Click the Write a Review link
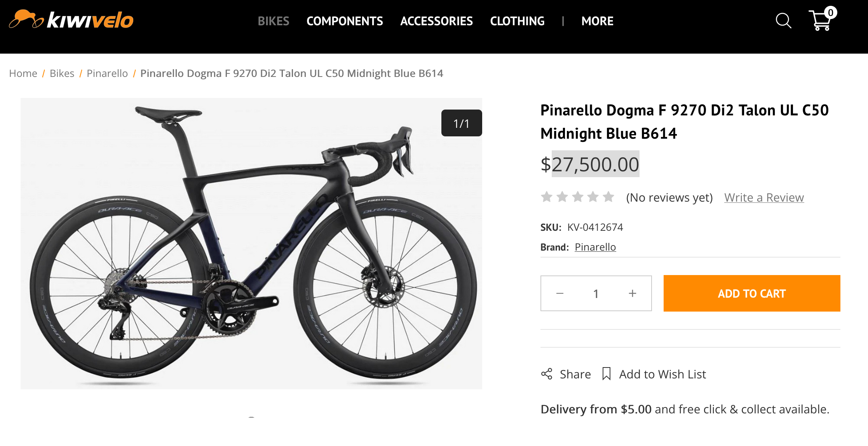The height and width of the screenshot is (446, 868). (764, 197)
